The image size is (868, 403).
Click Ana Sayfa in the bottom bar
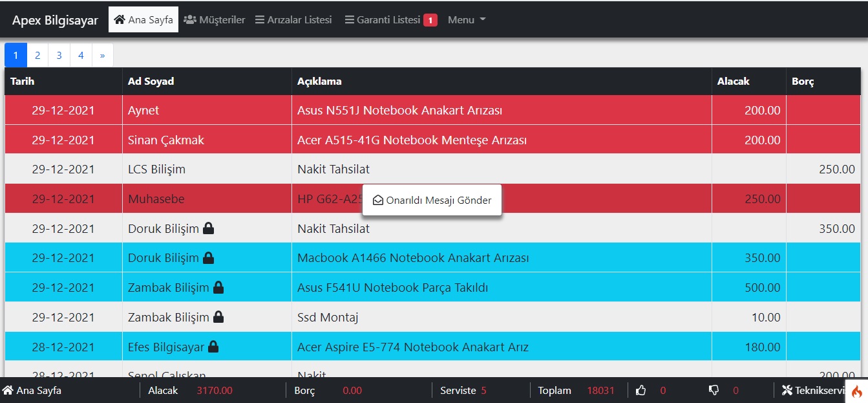(x=32, y=390)
